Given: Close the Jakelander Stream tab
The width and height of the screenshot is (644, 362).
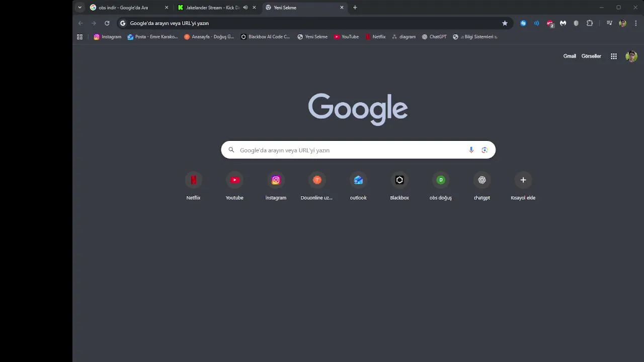Looking at the screenshot, I should (x=254, y=8).
